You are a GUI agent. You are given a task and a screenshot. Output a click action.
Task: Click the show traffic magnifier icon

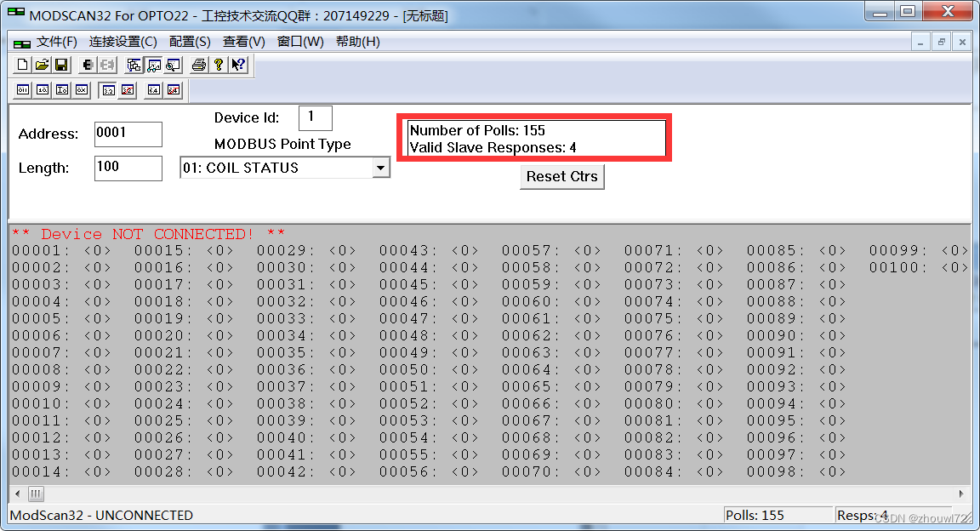point(174,65)
